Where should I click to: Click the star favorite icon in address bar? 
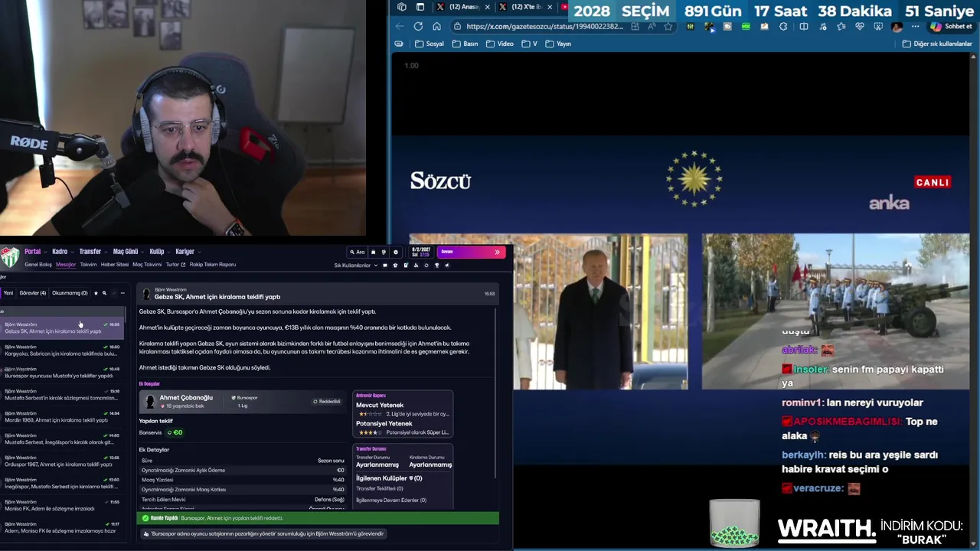668,26
